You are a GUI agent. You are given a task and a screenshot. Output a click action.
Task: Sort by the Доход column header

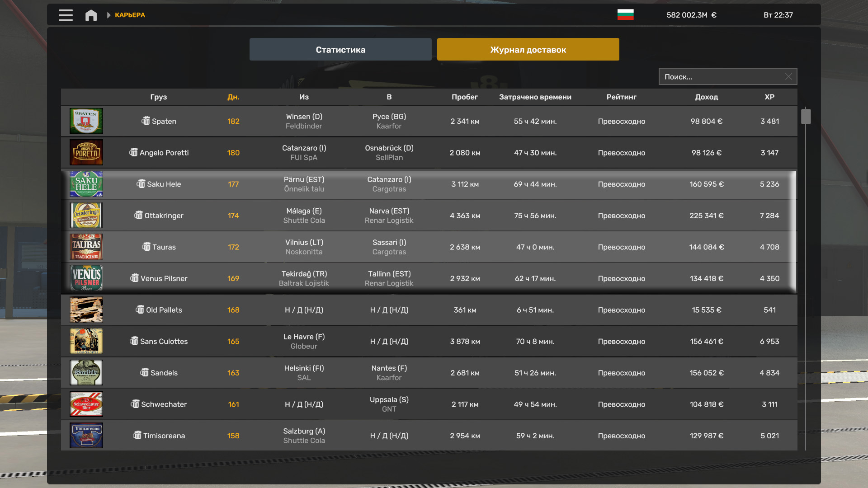(x=707, y=97)
